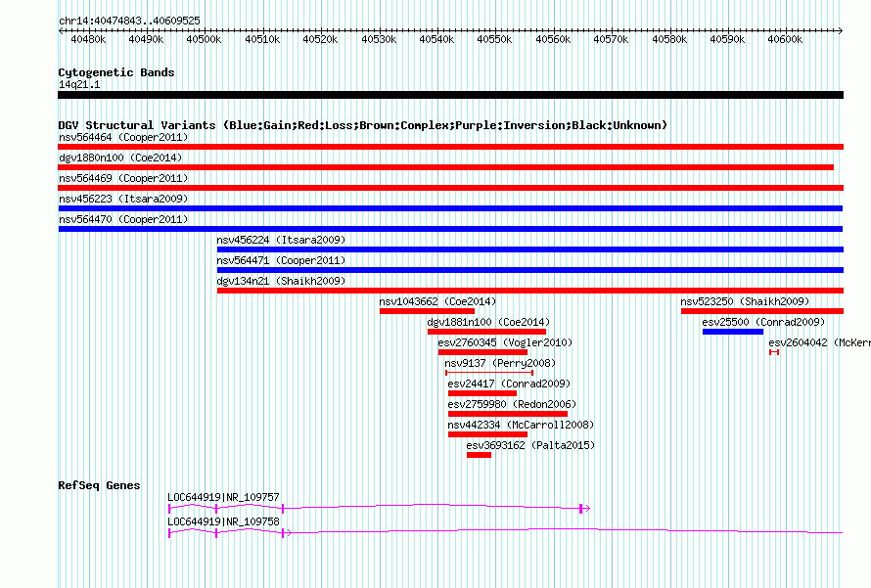Click the dgv1881n100 (Coe2014) label
871x588 pixels.
tap(488, 322)
